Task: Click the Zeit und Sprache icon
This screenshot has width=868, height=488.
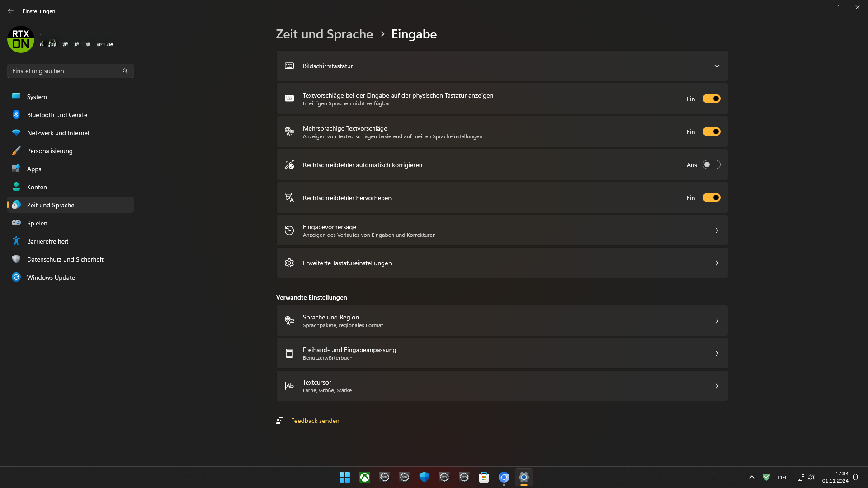Action: [16, 204]
